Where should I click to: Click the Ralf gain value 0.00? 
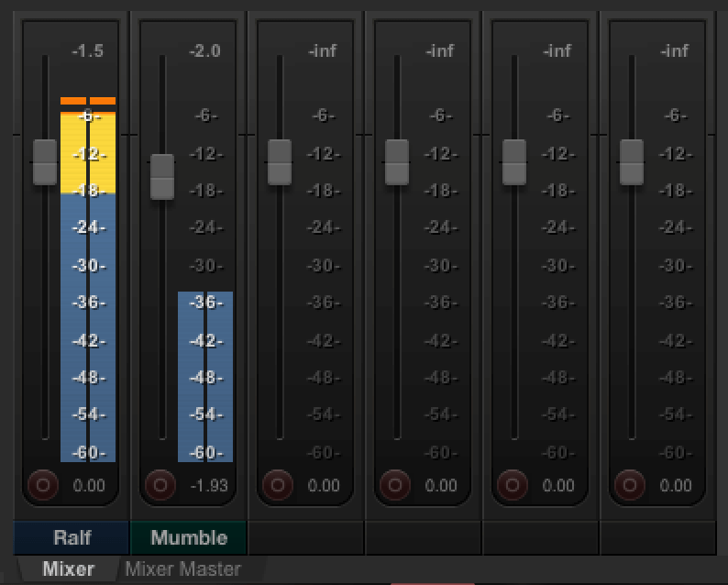88,485
